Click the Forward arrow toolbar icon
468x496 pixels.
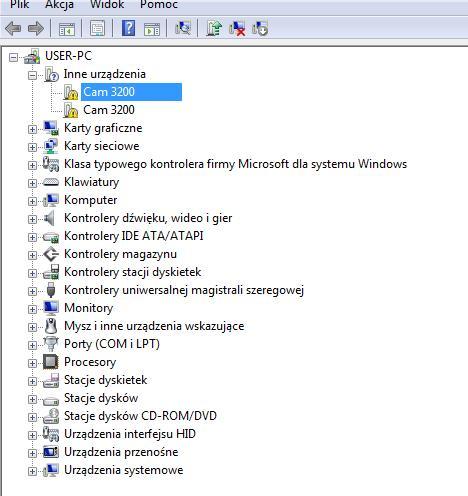click(36, 28)
